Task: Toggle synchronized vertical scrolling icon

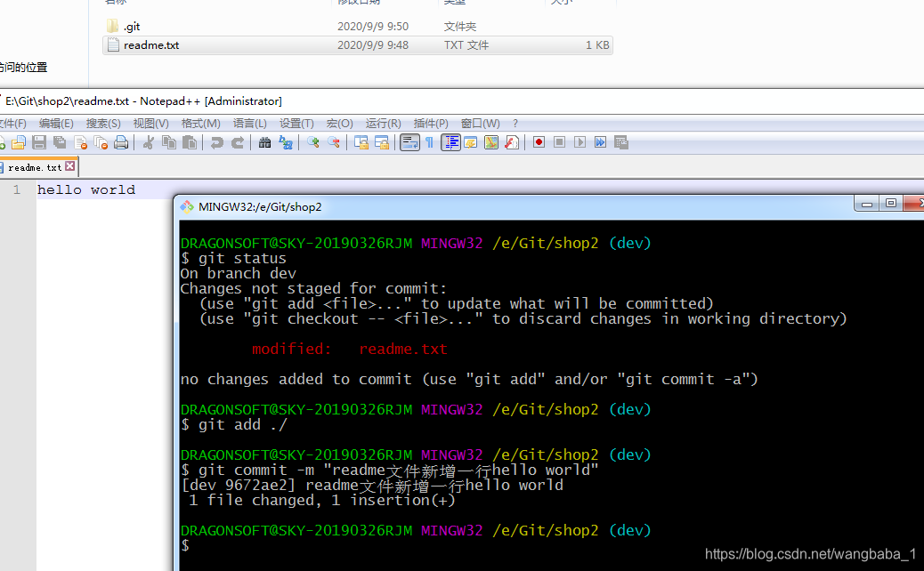Action: click(x=361, y=142)
